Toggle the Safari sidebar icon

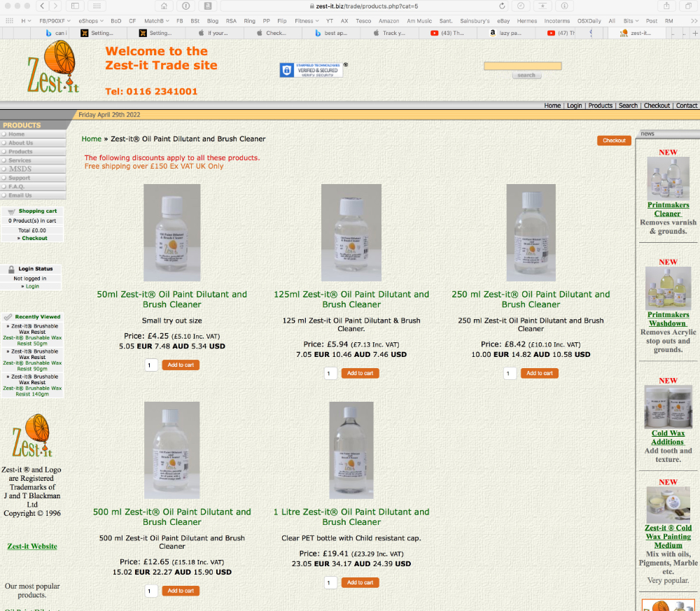click(x=76, y=6)
